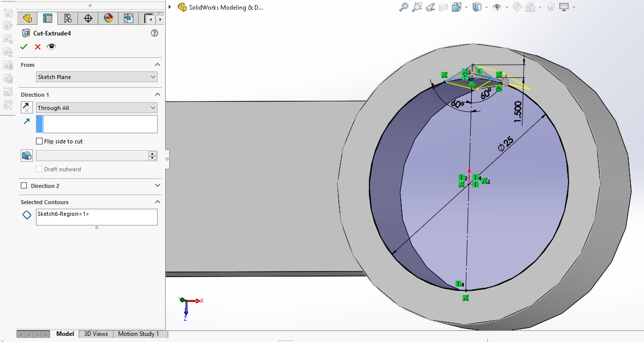This screenshot has width=644, height=342.
Task: Open the FeatureManager design tree tab
Action: [27, 19]
